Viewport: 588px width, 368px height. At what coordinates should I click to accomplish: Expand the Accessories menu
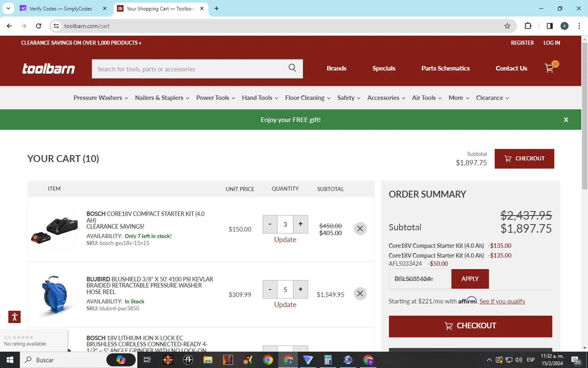386,98
